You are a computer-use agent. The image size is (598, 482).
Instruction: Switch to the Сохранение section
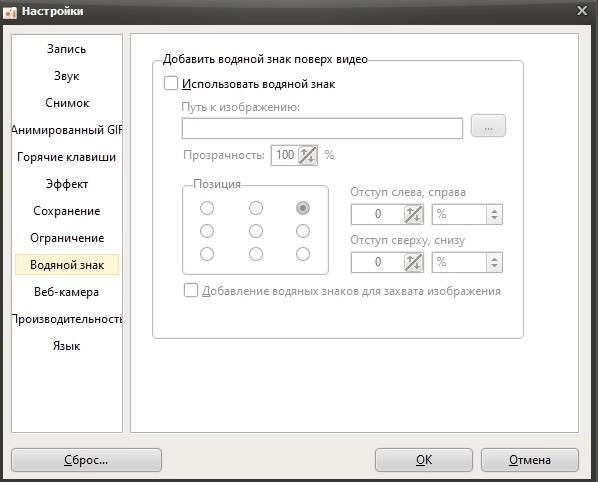click(x=67, y=211)
